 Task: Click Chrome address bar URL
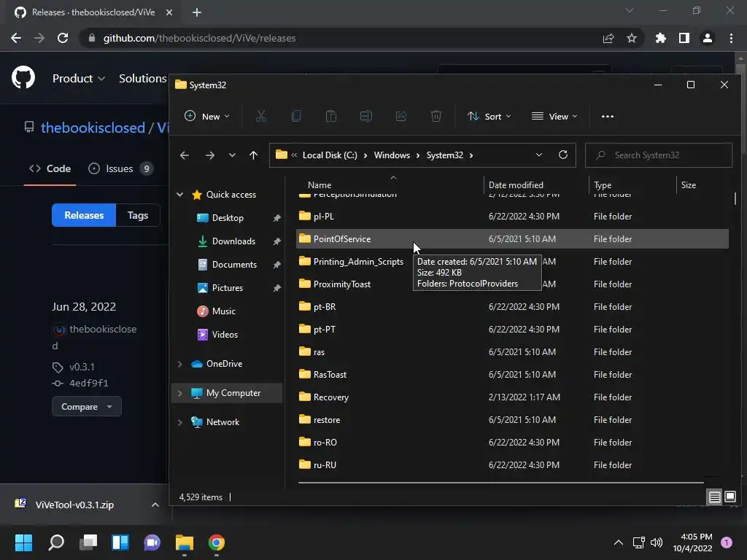point(200,38)
